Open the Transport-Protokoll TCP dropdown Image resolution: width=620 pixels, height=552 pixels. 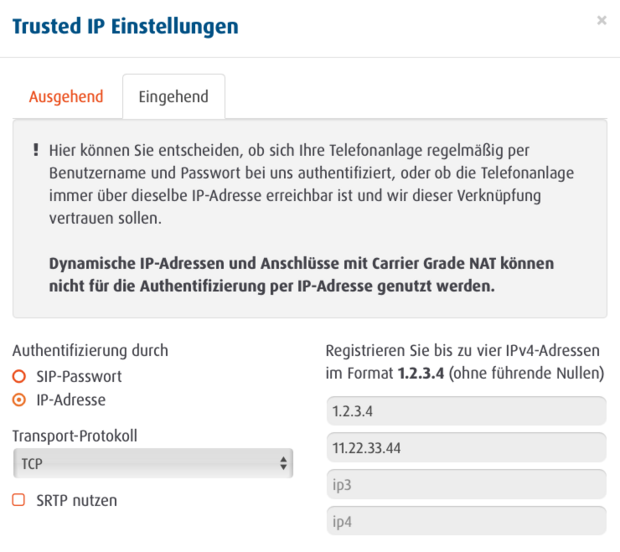(x=152, y=464)
